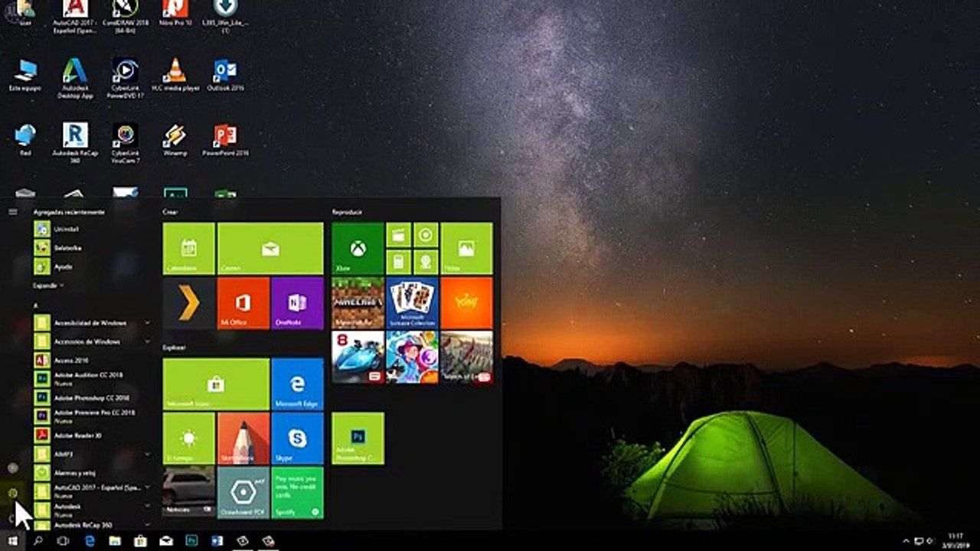Image resolution: width=980 pixels, height=551 pixels.
Task: Expand Accesibilidad de Windows folder
Action: tap(90, 323)
